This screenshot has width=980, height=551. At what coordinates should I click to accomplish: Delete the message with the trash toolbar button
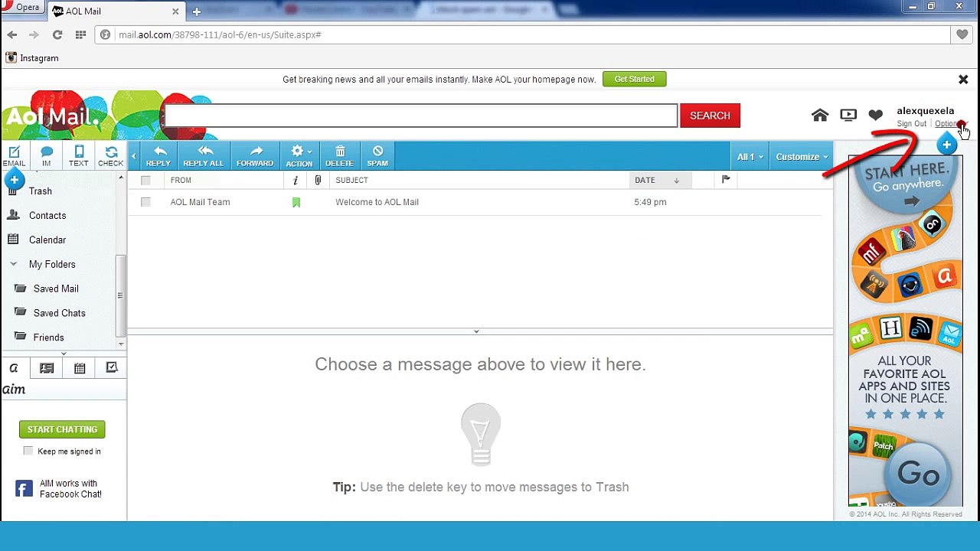pos(340,156)
